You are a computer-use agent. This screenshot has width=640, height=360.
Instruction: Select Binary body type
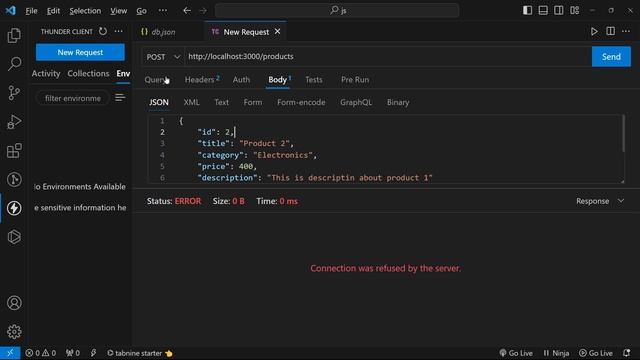pyautogui.click(x=398, y=102)
